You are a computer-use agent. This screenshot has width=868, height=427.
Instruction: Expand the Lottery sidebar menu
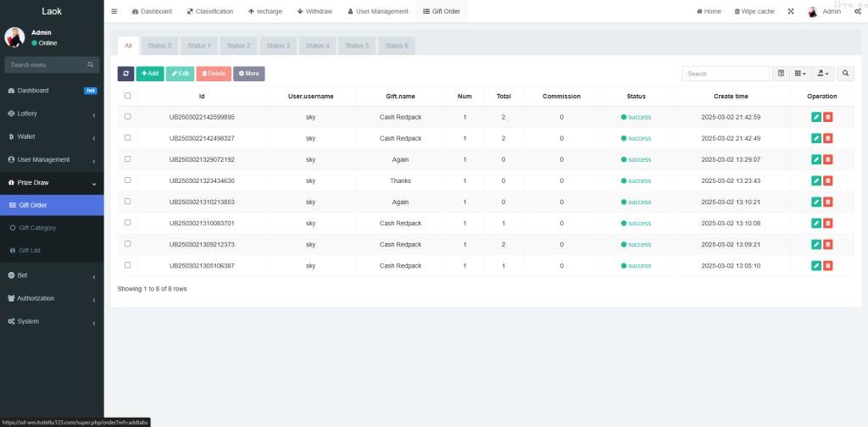click(x=51, y=114)
